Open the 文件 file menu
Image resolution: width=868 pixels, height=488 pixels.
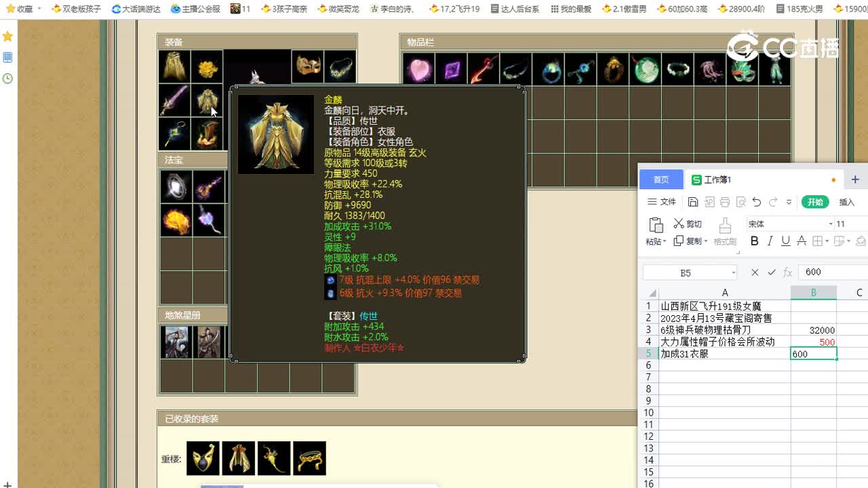pyautogui.click(x=662, y=202)
